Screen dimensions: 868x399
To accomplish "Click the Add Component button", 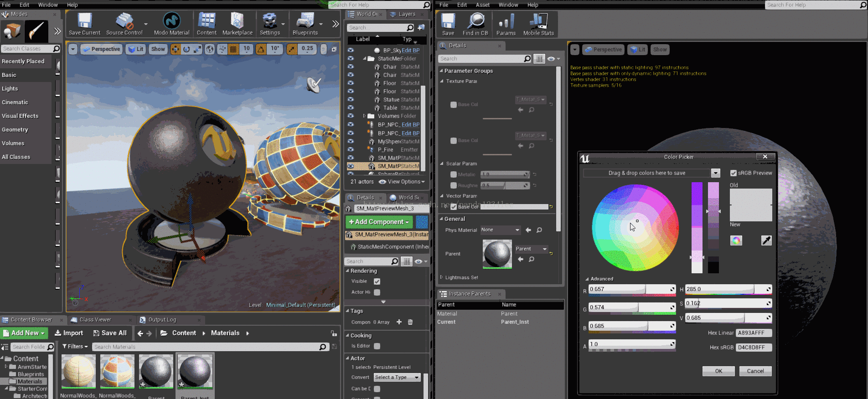I will (x=379, y=222).
